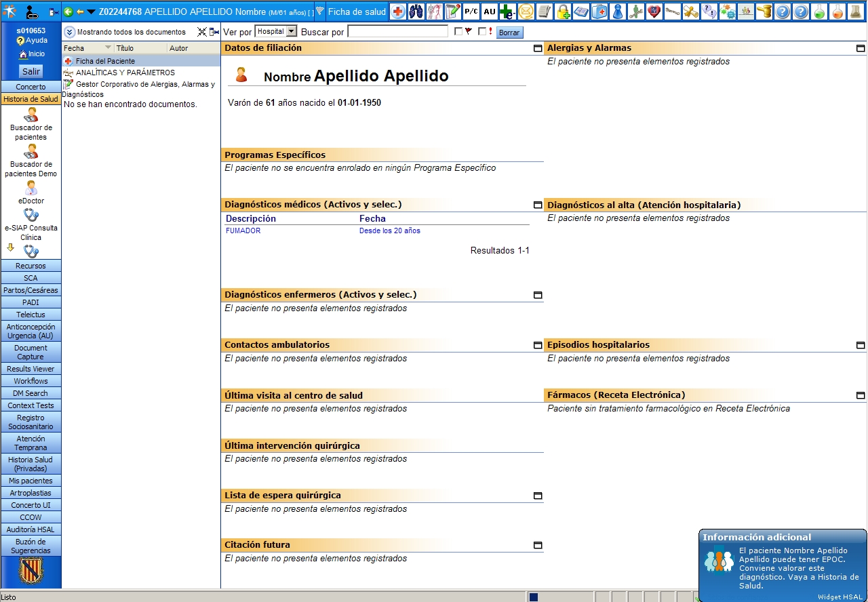This screenshot has width=868, height=602.
Task: Open e-SIAP Consulta Clínica stethoscope icon
Action: point(31,216)
